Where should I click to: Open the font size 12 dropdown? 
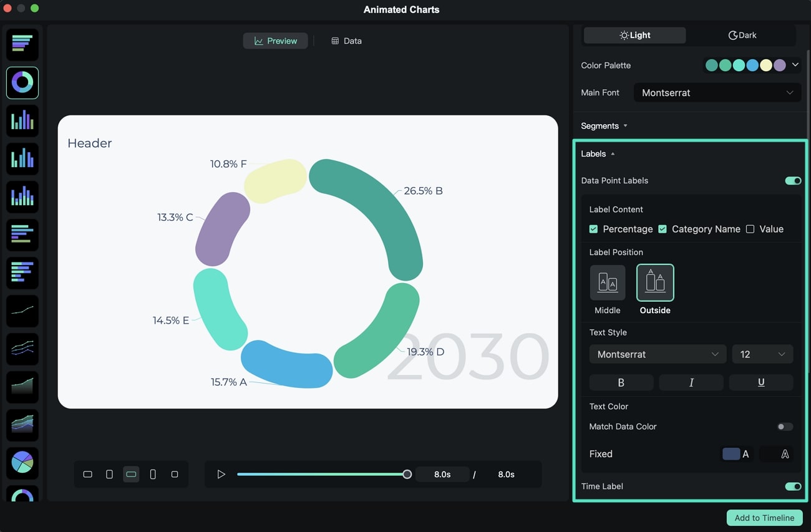click(x=762, y=354)
